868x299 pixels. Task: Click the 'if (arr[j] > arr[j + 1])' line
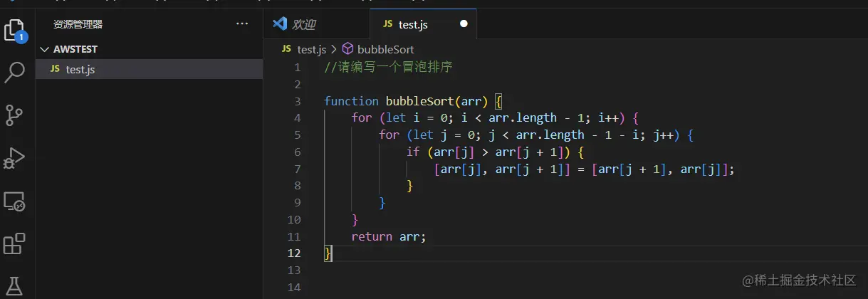pyautogui.click(x=496, y=152)
